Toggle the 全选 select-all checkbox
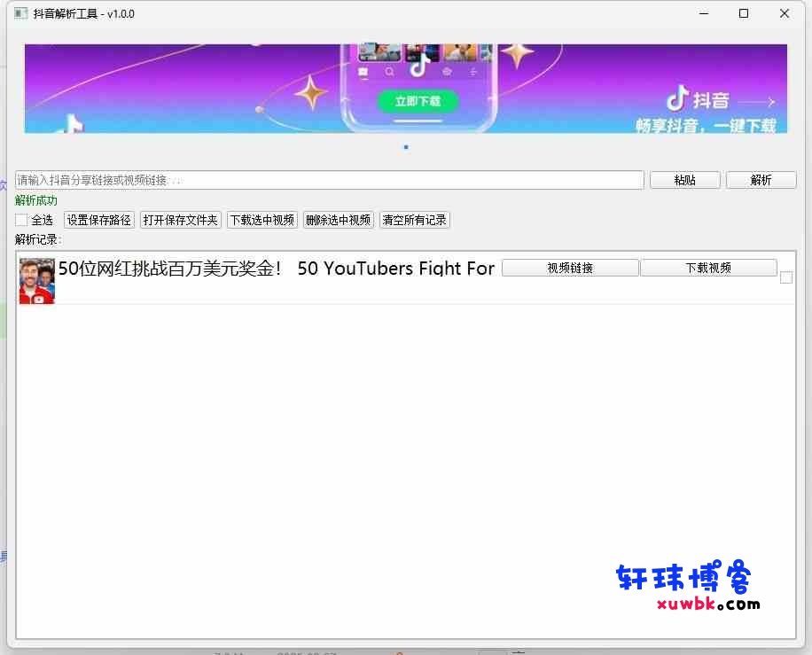Image resolution: width=812 pixels, height=655 pixels. [21, 220]
